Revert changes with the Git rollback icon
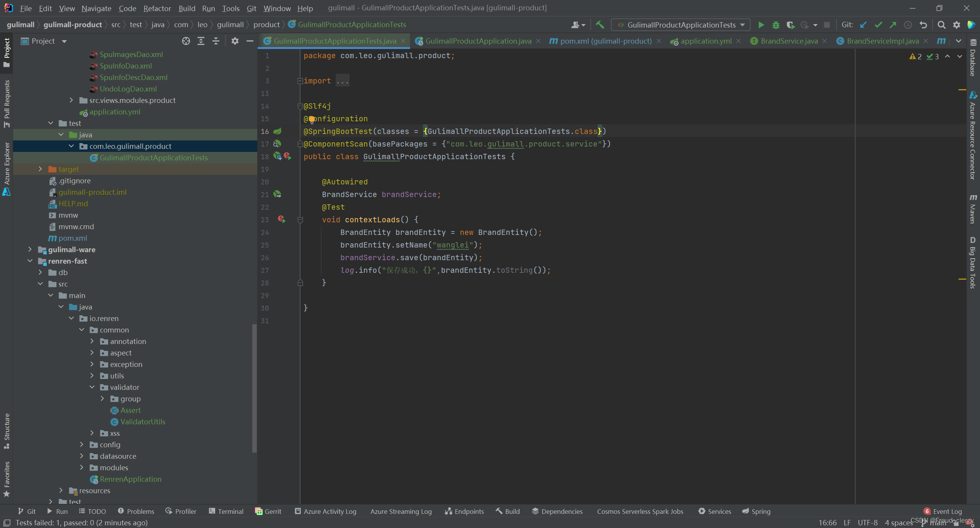980x528 pixels. coord(923,25)
